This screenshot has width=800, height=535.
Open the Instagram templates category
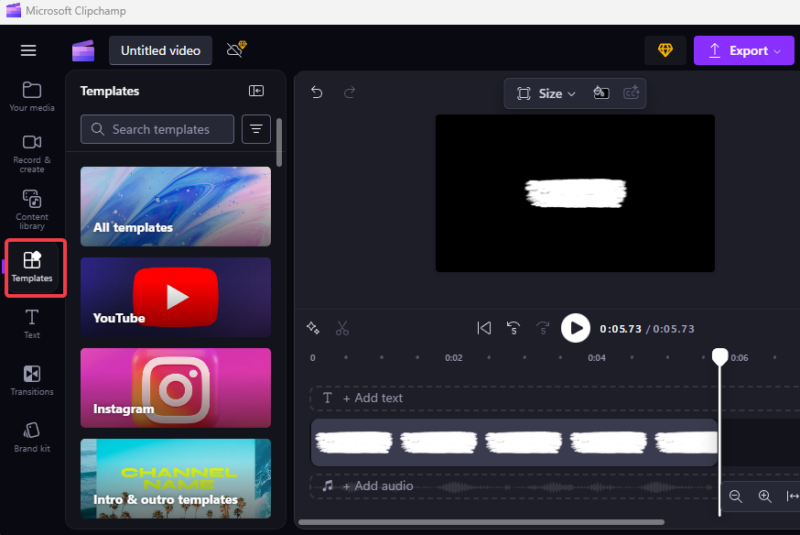click(x=176, y=388)
